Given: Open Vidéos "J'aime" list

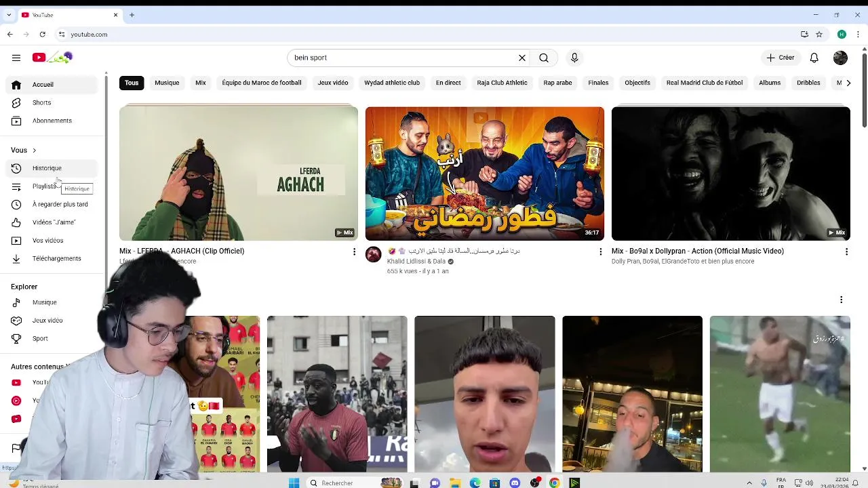Looking at the screenshot, I should point(53,222).
